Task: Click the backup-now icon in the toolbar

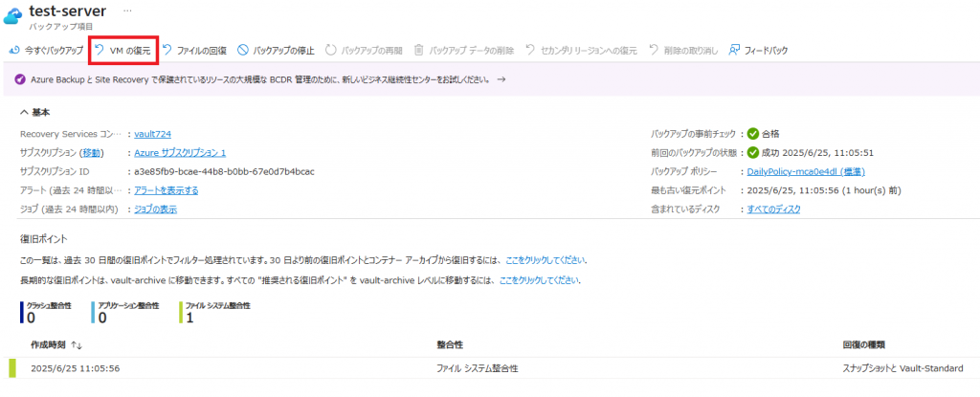Action: point(15,50)
